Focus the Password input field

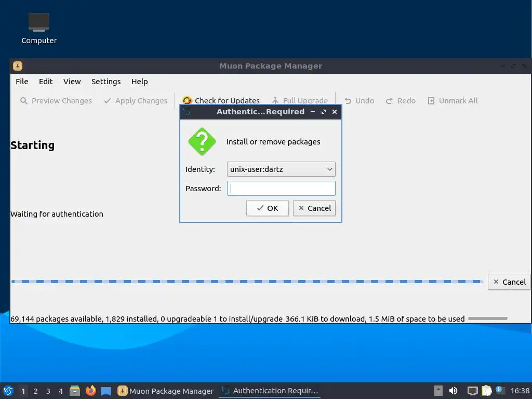pyautogui.click(x=281, y=188)
